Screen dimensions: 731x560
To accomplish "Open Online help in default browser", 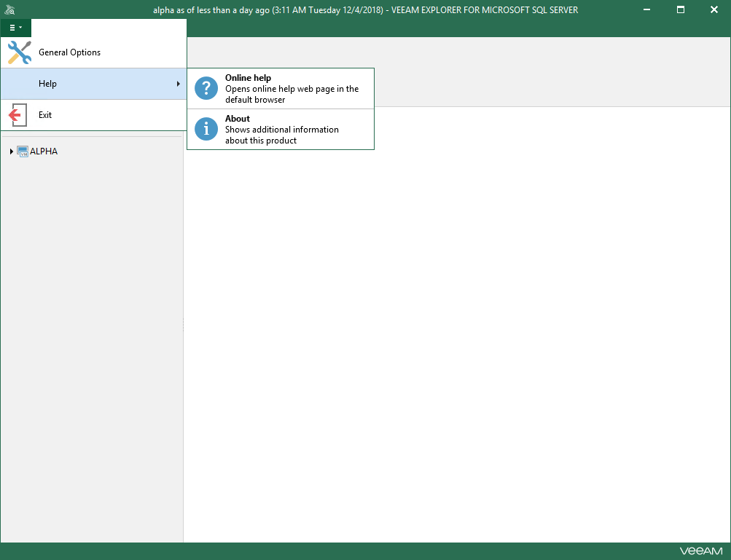I will 281,89.
